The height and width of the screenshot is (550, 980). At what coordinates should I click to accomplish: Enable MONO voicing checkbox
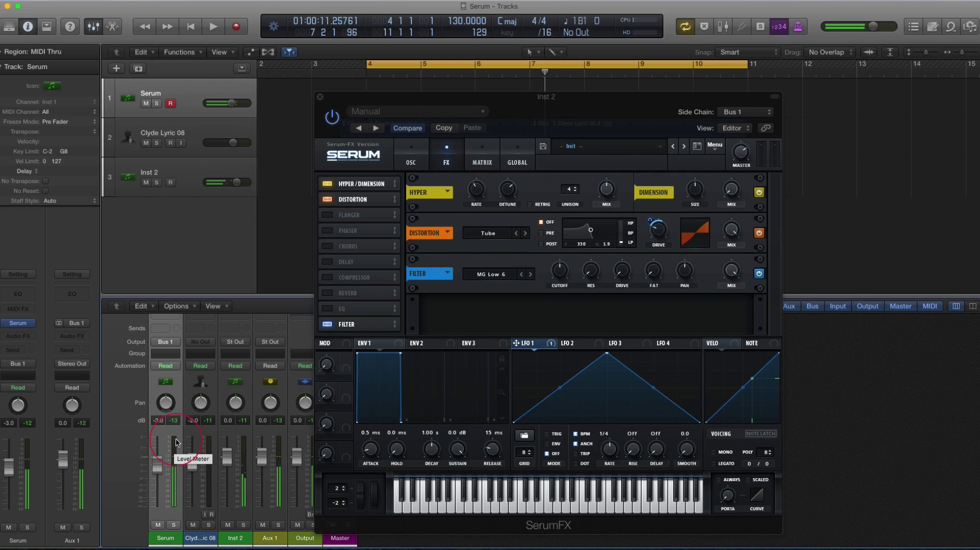pyautogui.click(x=714, y=452)
